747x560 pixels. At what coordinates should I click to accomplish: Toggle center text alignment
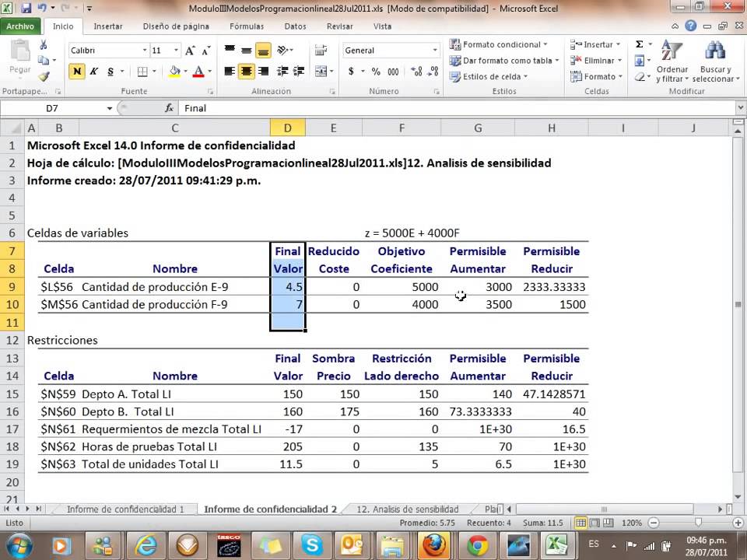247,72
